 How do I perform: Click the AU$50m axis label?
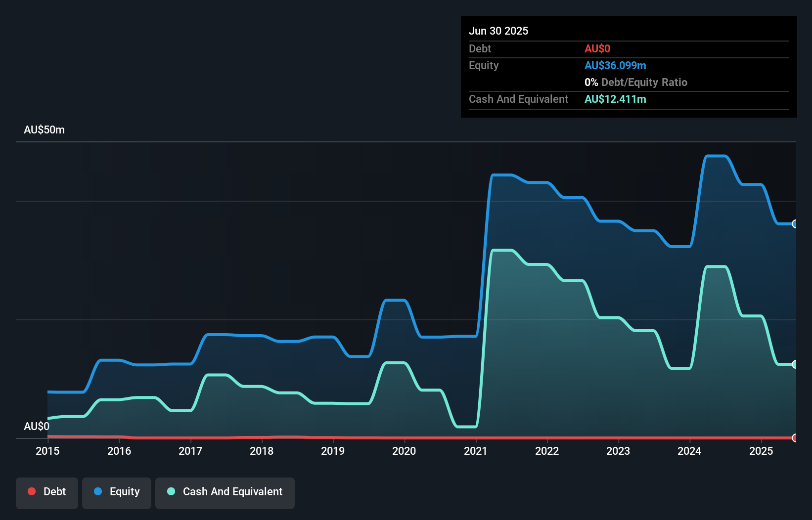click(44, 130)
